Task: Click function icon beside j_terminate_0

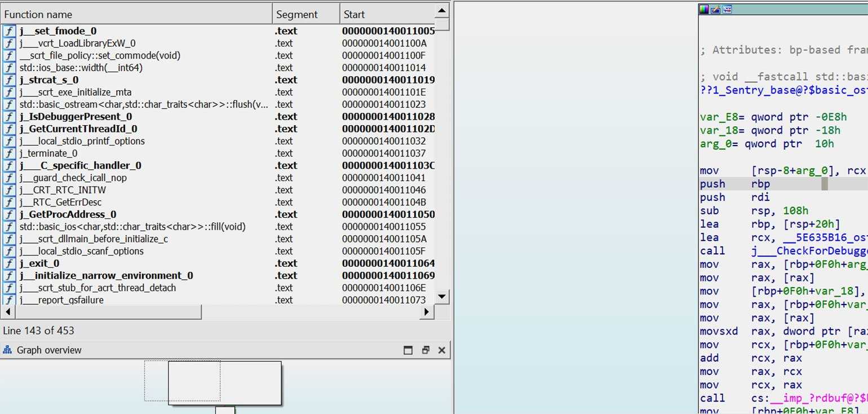Action: point(9,153)
